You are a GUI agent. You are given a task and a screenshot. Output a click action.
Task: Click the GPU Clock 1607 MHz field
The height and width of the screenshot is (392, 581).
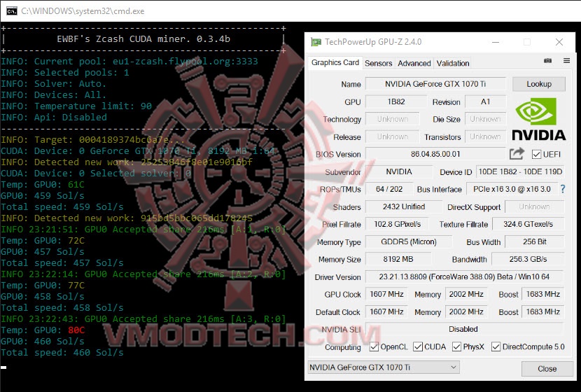click(x=386, y=294)
